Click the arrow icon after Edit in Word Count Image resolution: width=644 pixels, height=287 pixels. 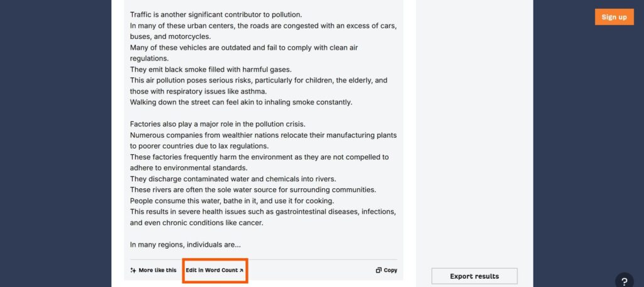point(241,270)
